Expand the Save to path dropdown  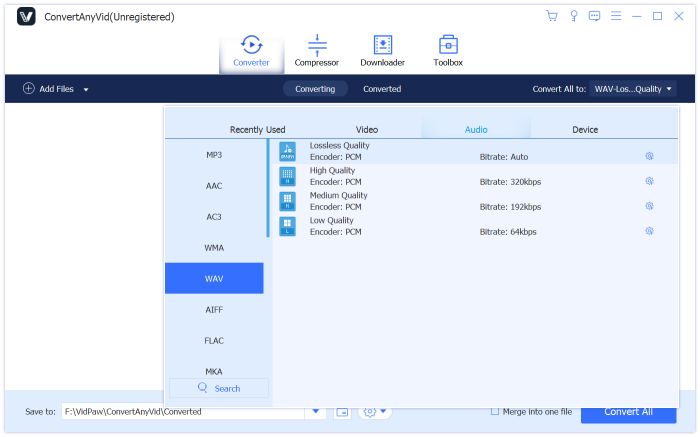[317, 412]
